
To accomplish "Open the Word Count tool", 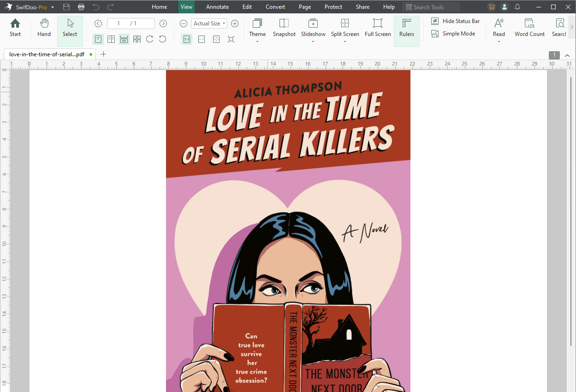I will (529, 28).
